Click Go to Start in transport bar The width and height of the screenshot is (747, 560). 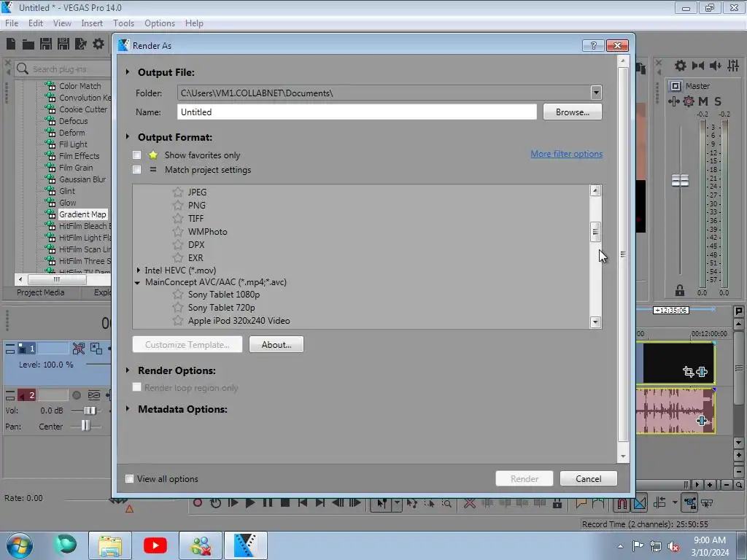tap(303, 503)
